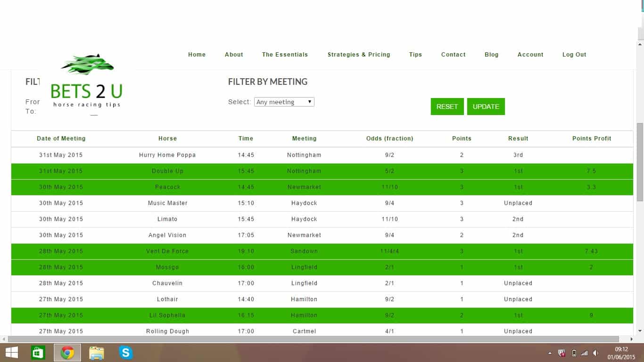This screenshot has height=362, width=644.
Task: Click the RESET button
Action: [x=447, y=107]
